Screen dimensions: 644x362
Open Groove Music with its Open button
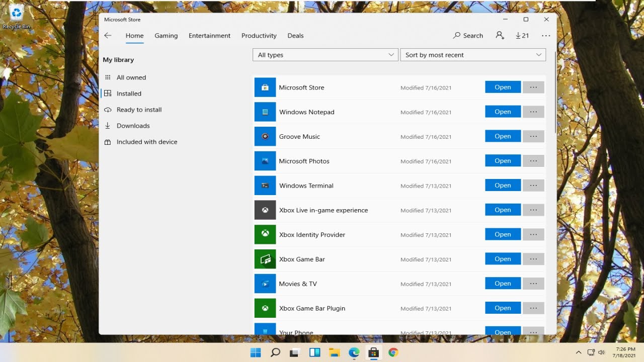point(503,136)
